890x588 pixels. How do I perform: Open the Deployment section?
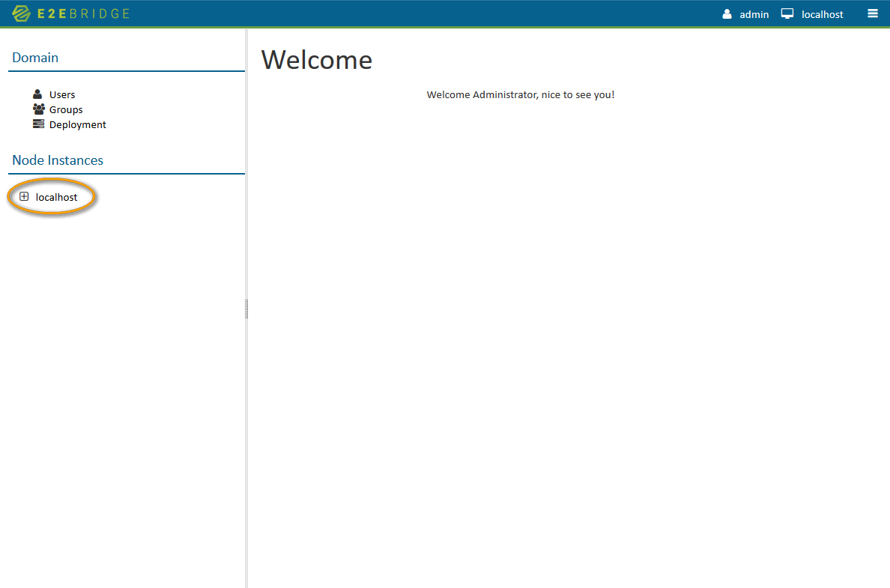click(x=77, y=124)
